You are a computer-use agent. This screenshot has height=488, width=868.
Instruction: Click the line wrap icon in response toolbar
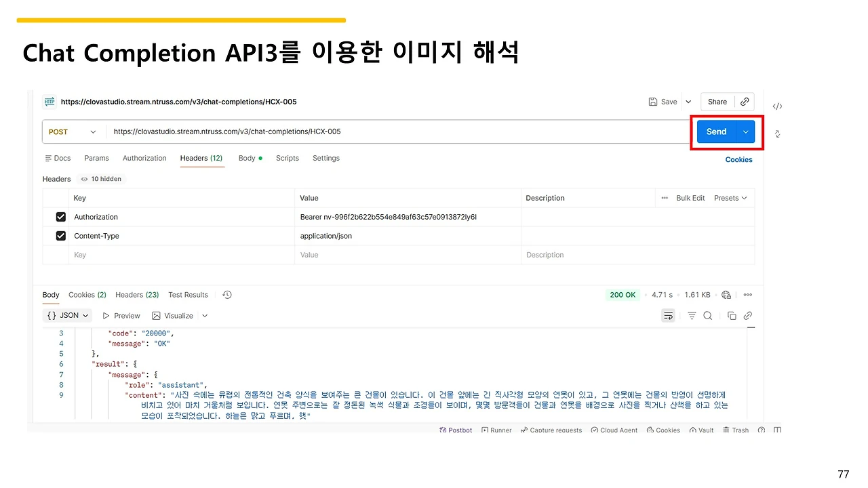[x=669, y=316]
